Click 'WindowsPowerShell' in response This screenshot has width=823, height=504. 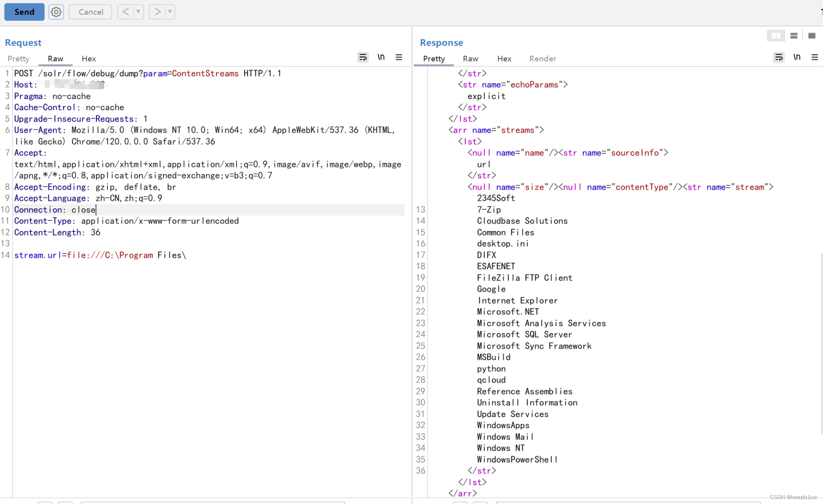(x=517, y=459)
